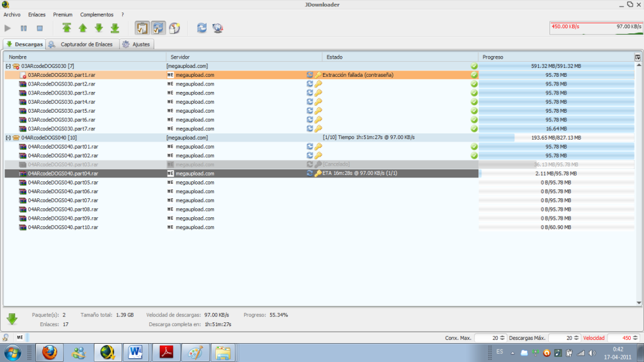
Task: Move selected item down one position
Action: (99, 28)
